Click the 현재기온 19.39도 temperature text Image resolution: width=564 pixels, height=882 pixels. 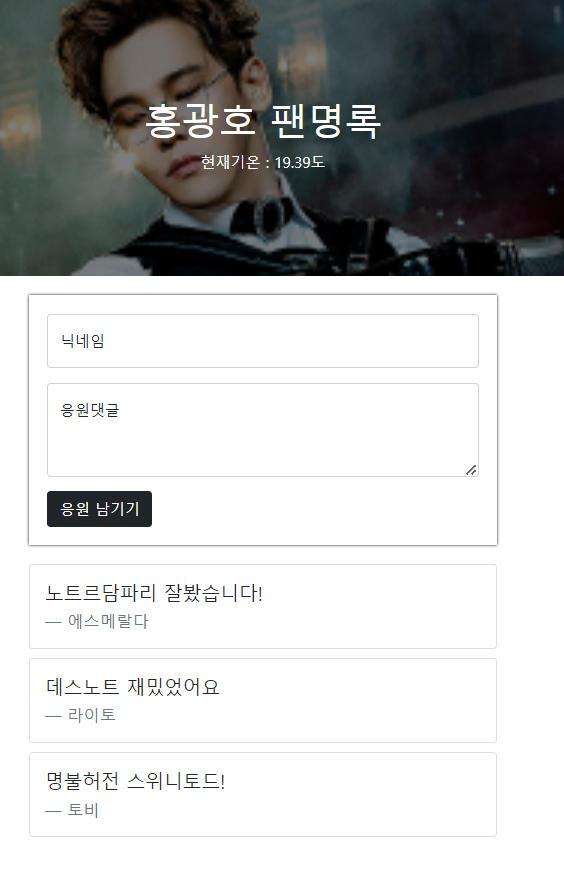pyautogui.click(x=263, y=163)
